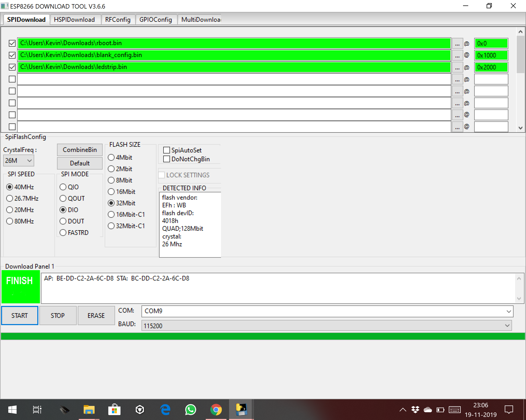Enable the SpiAutoSet checkbox
This screenshot has height=420, width=526.
click(x=167, y=150)
